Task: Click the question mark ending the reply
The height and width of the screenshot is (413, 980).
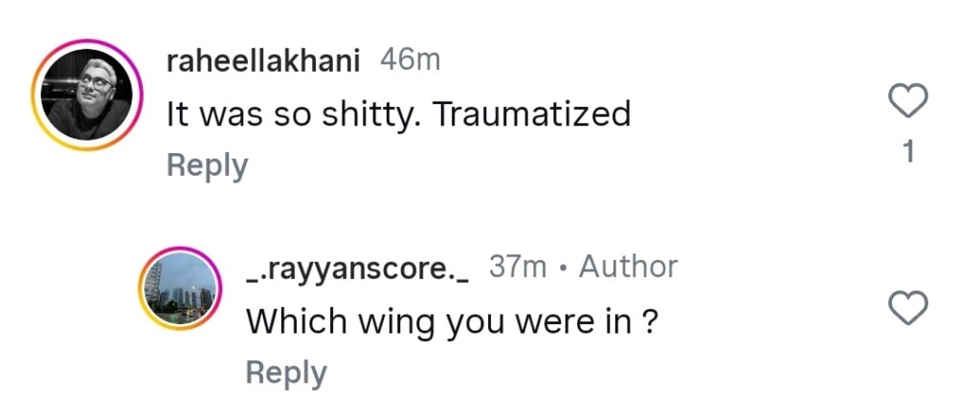Action: (649, 322)
